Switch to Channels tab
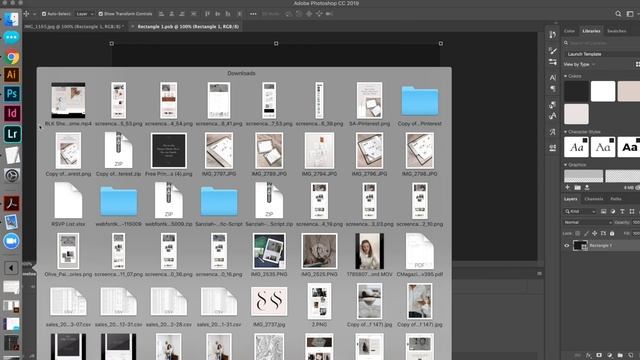Viewport: 640px width, 360px height. coord(593,199)
